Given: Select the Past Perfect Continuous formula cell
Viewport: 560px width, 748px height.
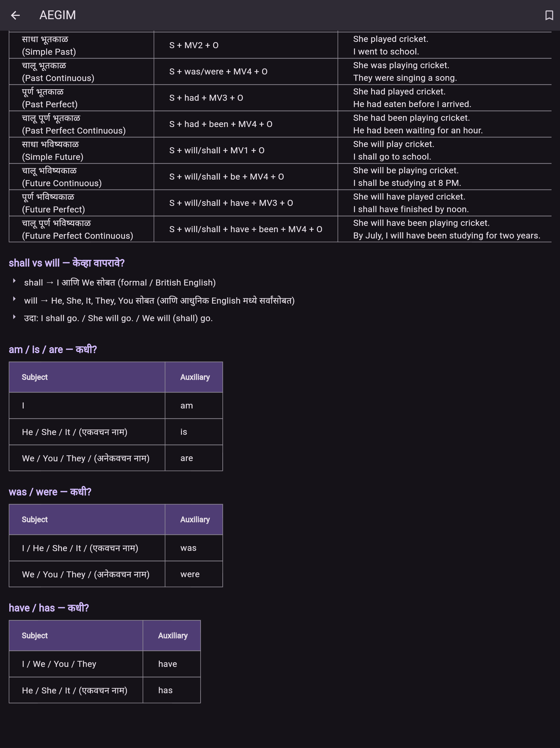Looking at the screenshot, I should pos(246,124).
